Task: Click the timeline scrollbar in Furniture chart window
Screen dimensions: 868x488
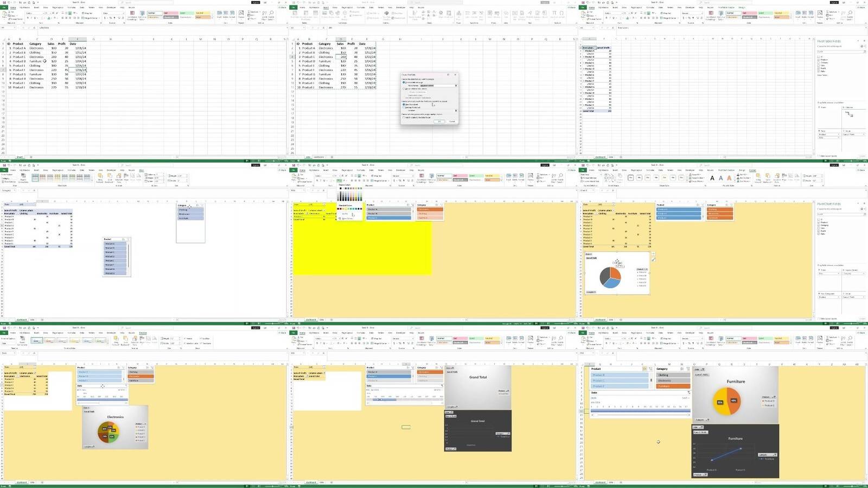Action: pyautogui.click(x=641, y=415)
